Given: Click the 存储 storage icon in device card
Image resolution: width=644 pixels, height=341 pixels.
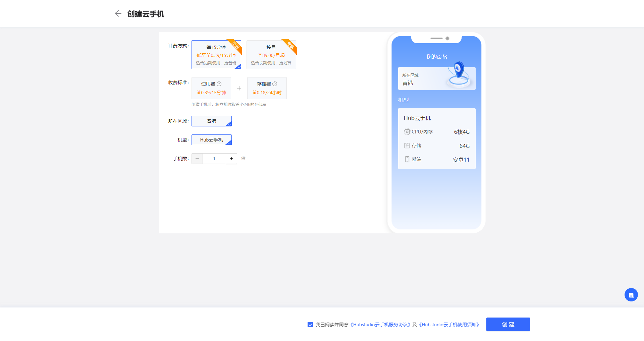Looking at the screenshot, I should (x=407, y=146).
